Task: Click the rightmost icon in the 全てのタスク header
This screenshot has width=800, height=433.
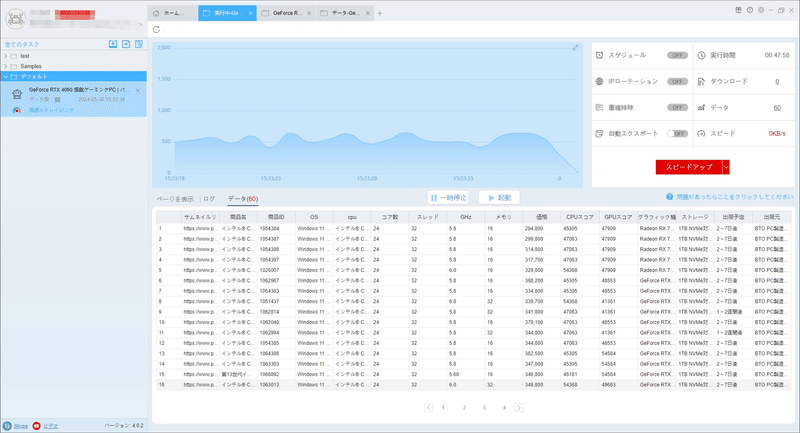Action: tap(139, 44)
